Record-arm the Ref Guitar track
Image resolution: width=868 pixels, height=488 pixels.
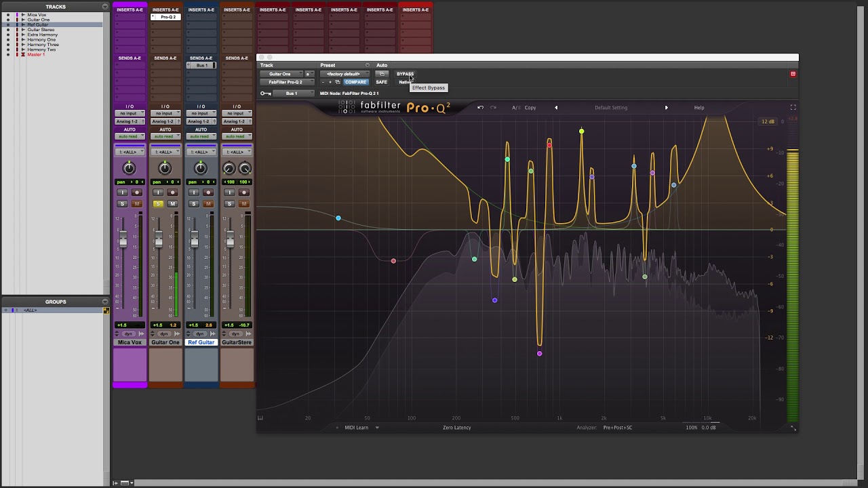click(x=208, y=192)
